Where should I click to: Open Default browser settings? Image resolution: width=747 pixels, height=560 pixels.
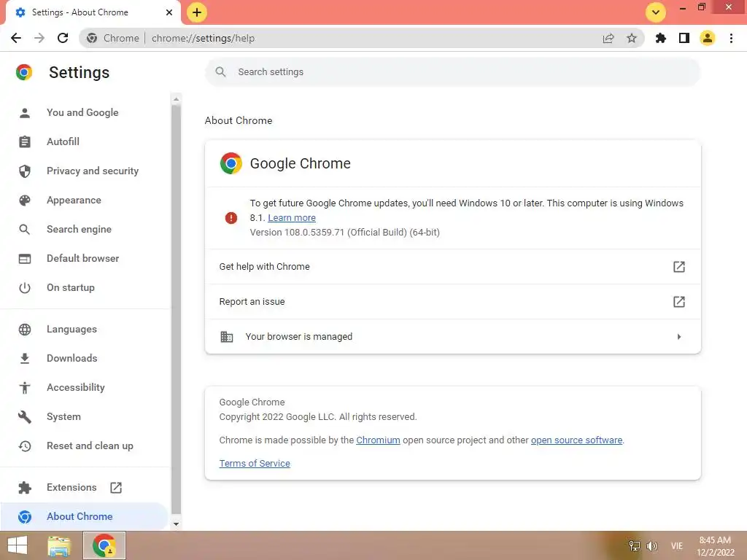click(x=83, y=259)
